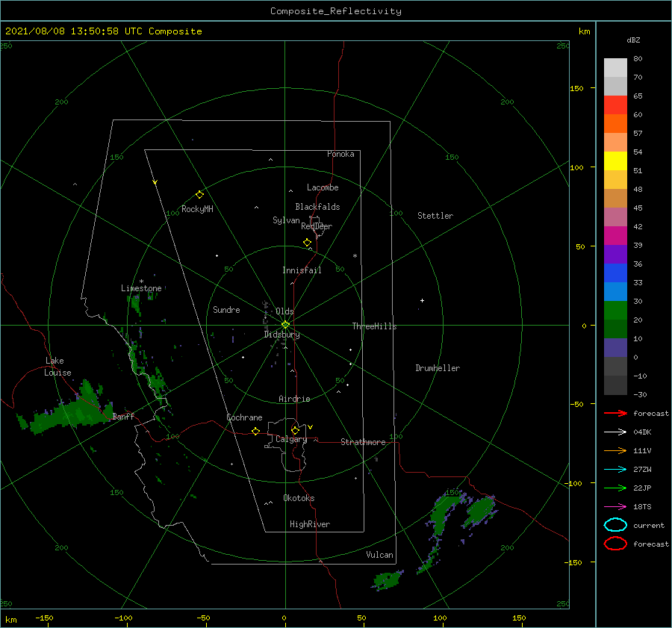Click the Composite_Reflectivity title
The height and width of the screenshot is (628, 672).
tap(336, 11)
